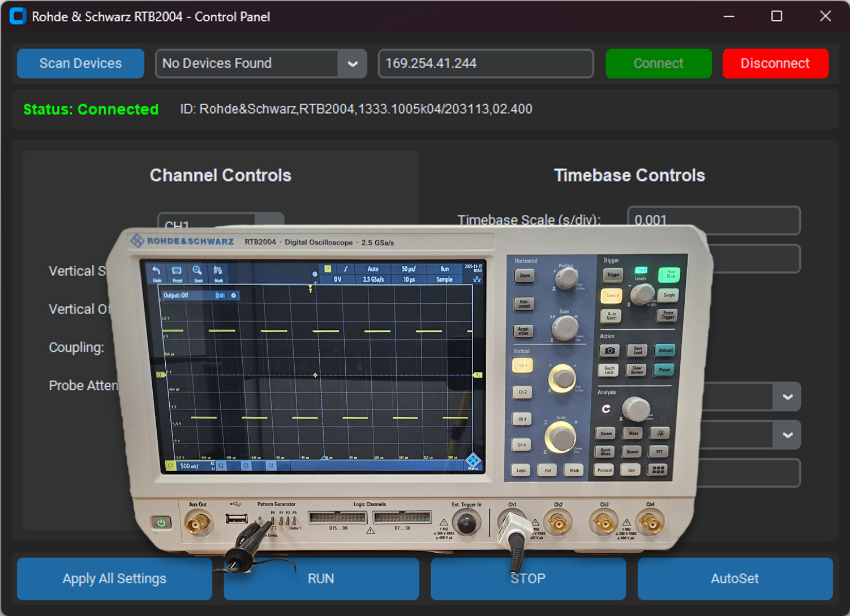
Task: Click the trigger Levels knob
Action: [642, 295]
